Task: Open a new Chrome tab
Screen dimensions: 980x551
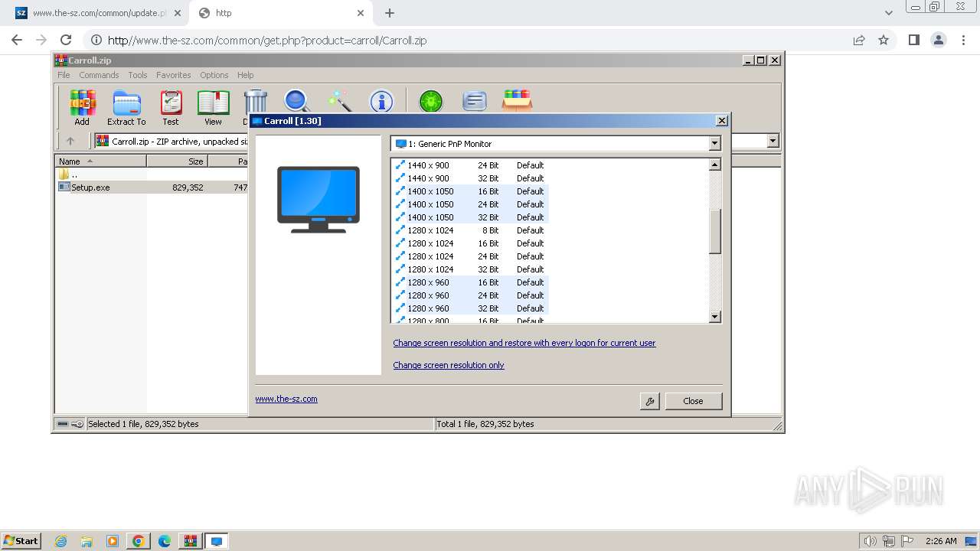Action: [390, 13]
